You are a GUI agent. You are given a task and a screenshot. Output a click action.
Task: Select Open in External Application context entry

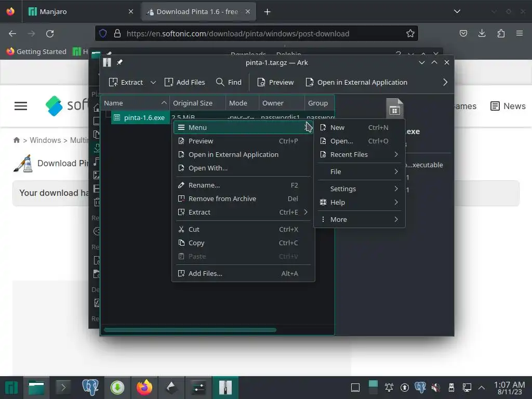point(243,155)
